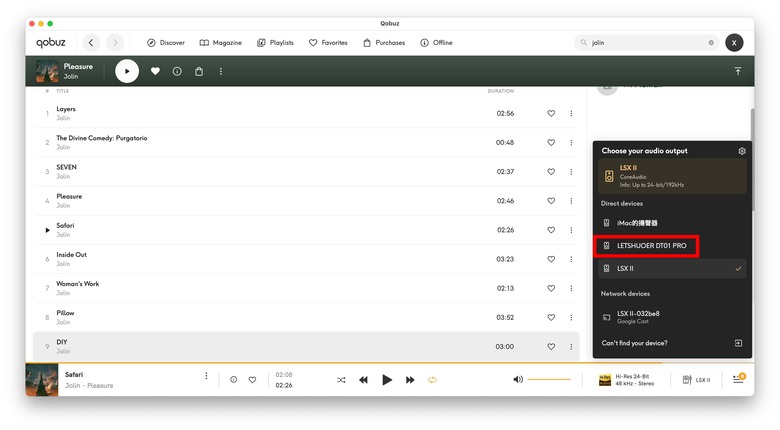Screen dimensions: 780x430
Task: Adjust the volume slider
Action: coord(549,379)
